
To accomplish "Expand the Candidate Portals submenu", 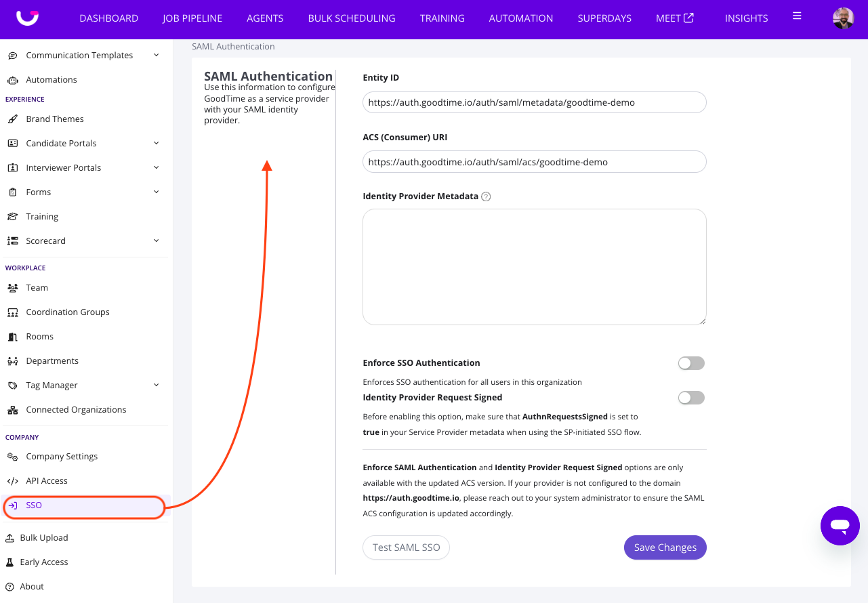I will pos(157,144).
